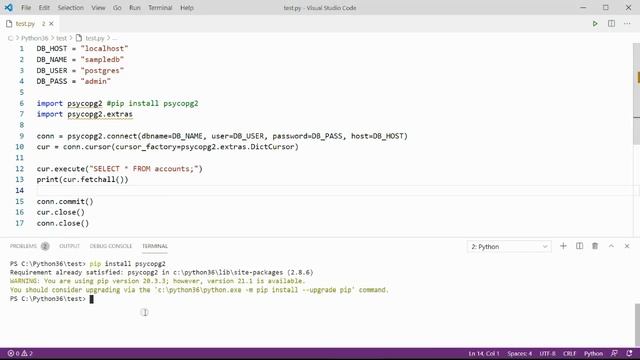640x360 pixels.
Task: Click the errors and warnings status indicator
Action: pyautogui.click(x=20, y=353)
